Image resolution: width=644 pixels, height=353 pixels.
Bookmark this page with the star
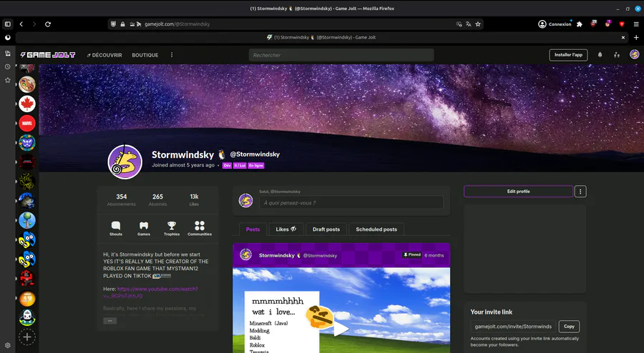point(478,24)
